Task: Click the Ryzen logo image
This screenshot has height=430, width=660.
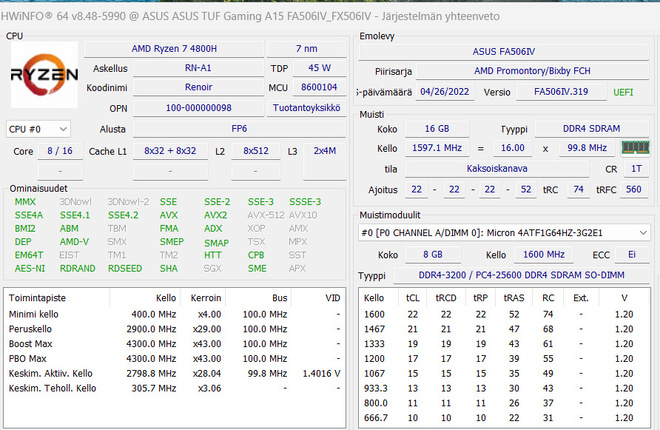Action: [x=44, y=74]
